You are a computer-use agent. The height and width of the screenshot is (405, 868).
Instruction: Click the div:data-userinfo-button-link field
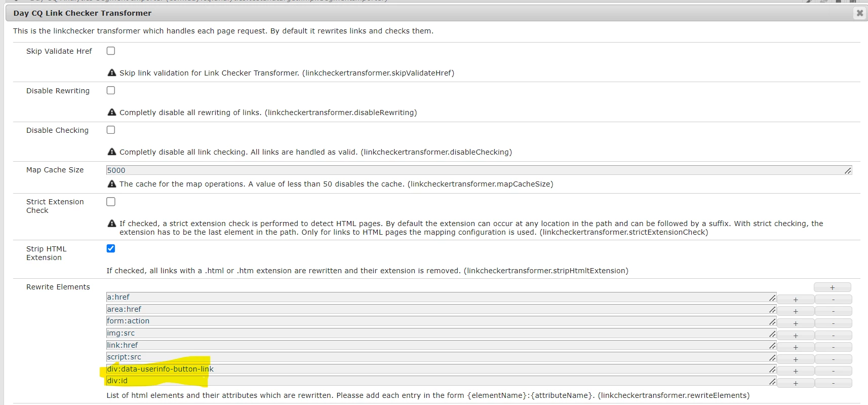click(x=441, y=369)
